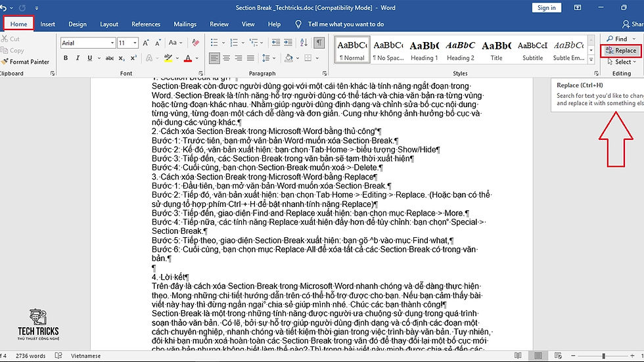Toggle Subscript formatting
The height and width of the screenshot is (362, 644).
pos(122,58)
